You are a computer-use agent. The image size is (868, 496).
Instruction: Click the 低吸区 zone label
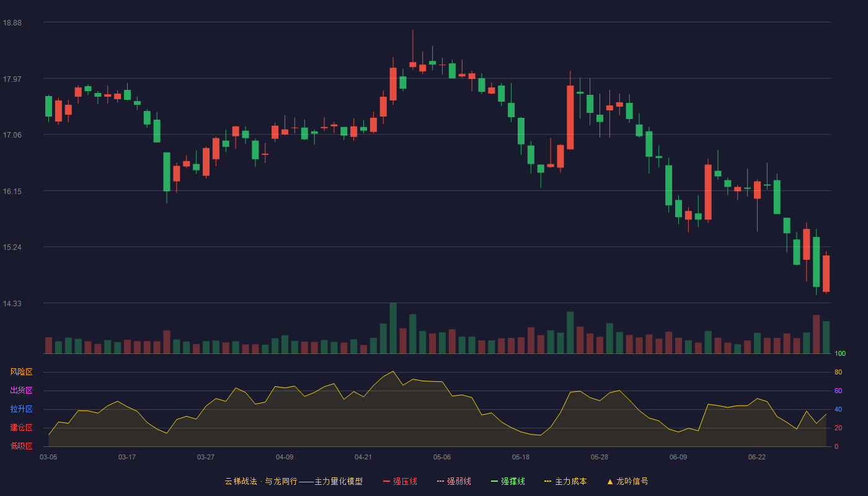tap(21, 446)
